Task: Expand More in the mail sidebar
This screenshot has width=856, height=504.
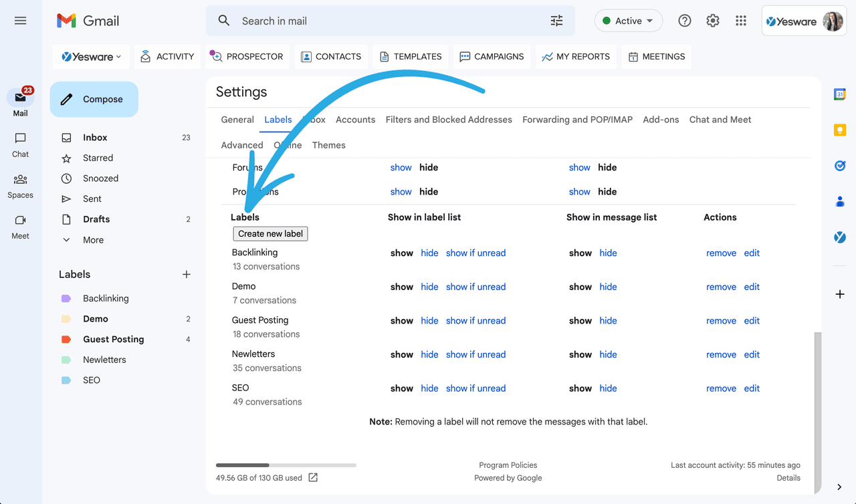Action: tap(93, 239)
